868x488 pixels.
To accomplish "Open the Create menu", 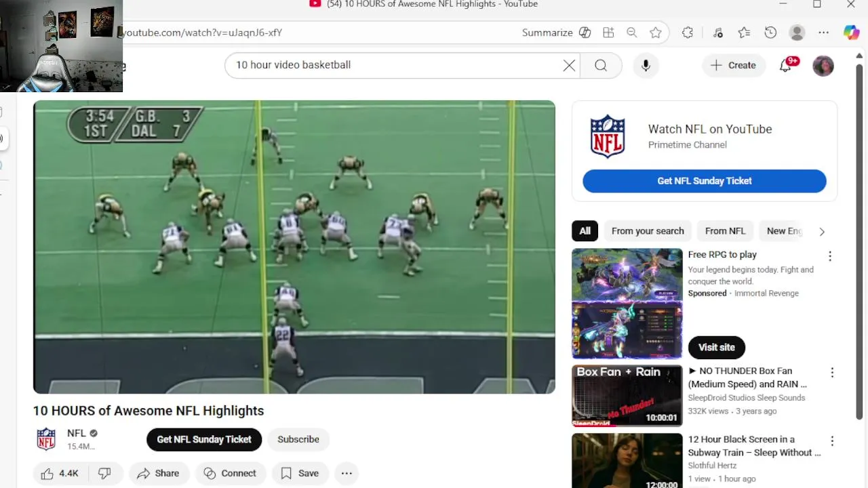I will (733, 65).
